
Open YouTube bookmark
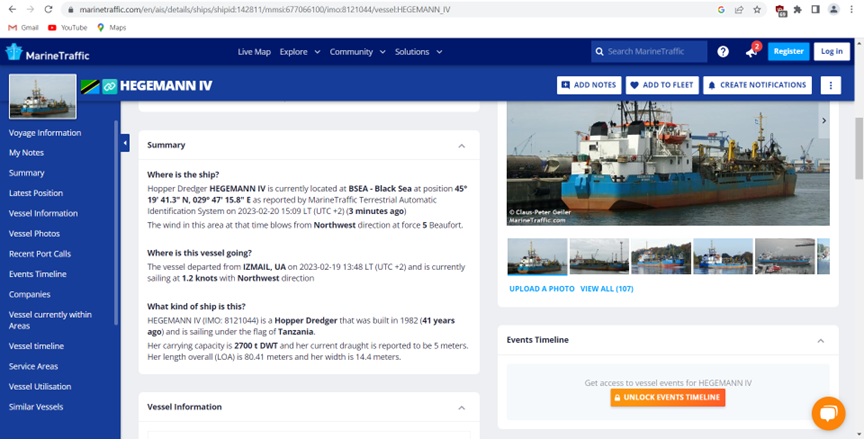pos(68,28)
